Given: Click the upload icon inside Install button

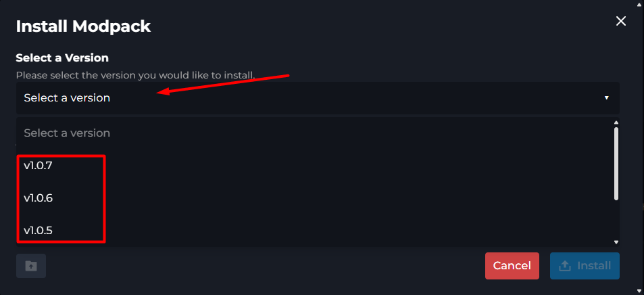Looking at the screenshot, I should coord(565,266).
